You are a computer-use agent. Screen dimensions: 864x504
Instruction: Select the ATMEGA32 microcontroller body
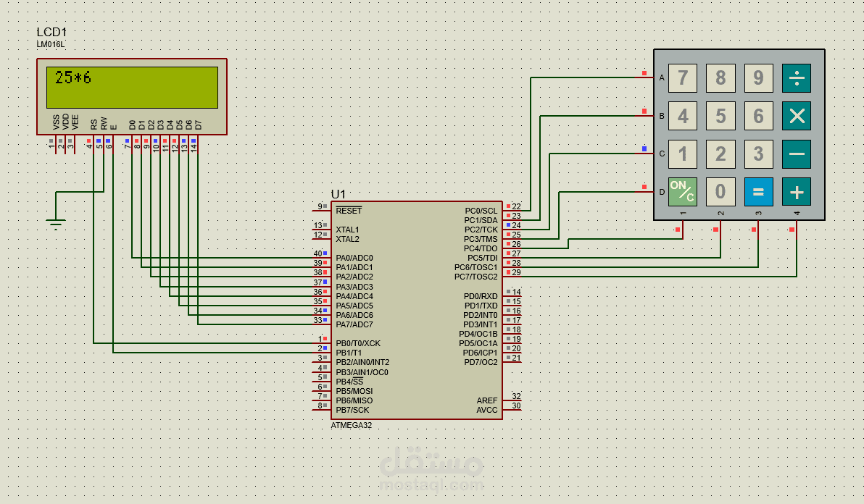pos(417,310)
